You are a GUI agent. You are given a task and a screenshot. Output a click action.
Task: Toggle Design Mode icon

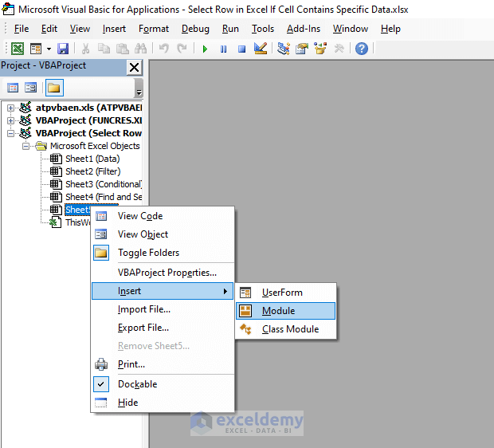pos(261,49)
